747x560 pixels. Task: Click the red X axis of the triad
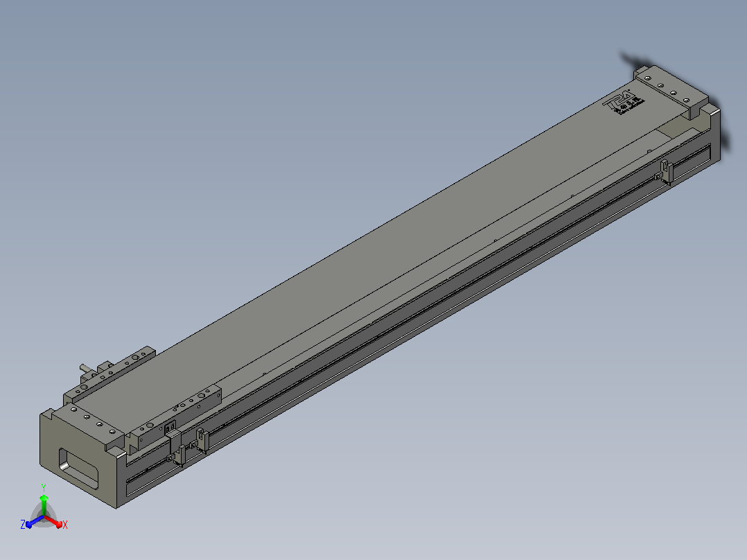55,522
